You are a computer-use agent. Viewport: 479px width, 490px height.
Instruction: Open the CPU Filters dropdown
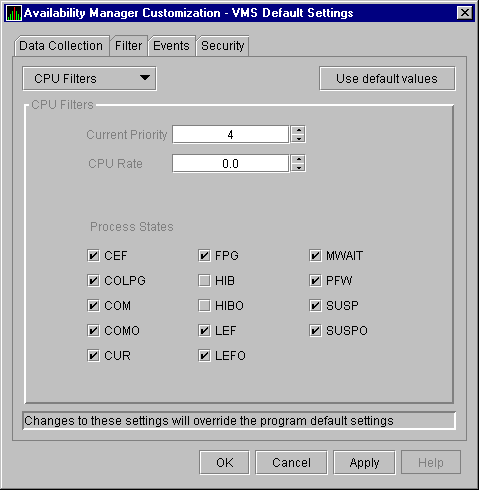[89, 79]
